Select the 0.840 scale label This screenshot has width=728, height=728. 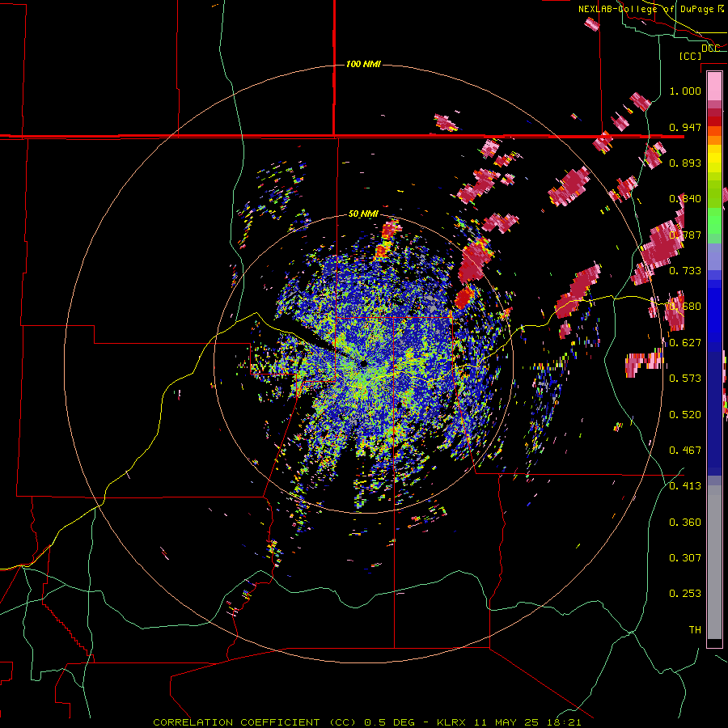[685, 199]
